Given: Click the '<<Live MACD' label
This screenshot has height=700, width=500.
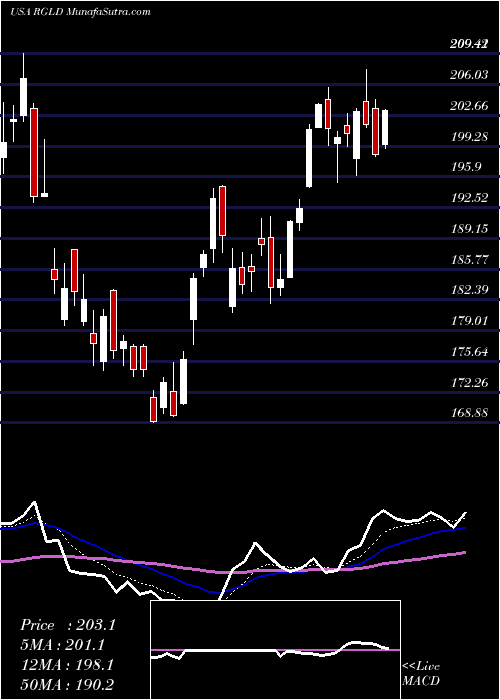Looking at the screenshot, I should click(x=421, y=674).
